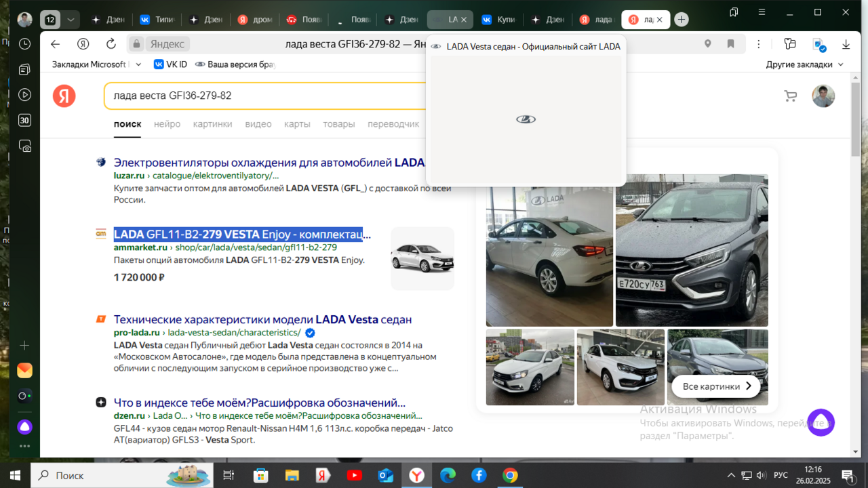Screen dimensions: 868x488
Task: Open white Lada showroom photo
Action: click(549, 257)
